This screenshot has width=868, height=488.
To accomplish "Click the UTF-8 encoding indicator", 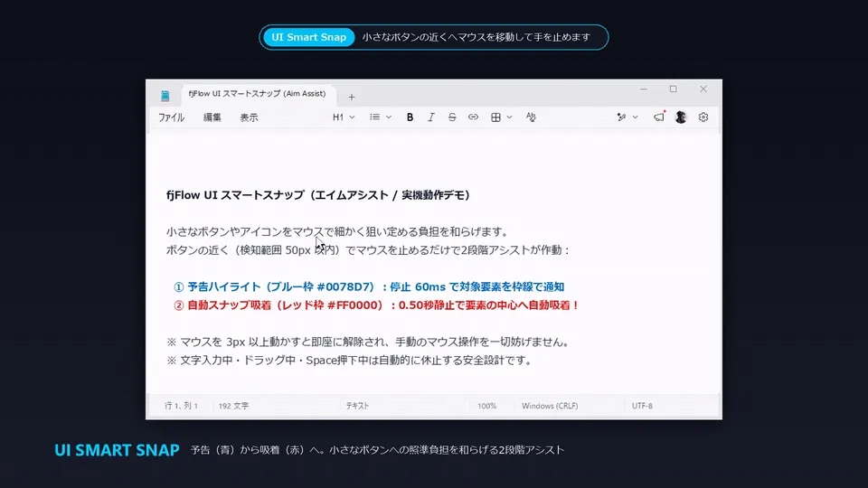I will coord(642,406).
